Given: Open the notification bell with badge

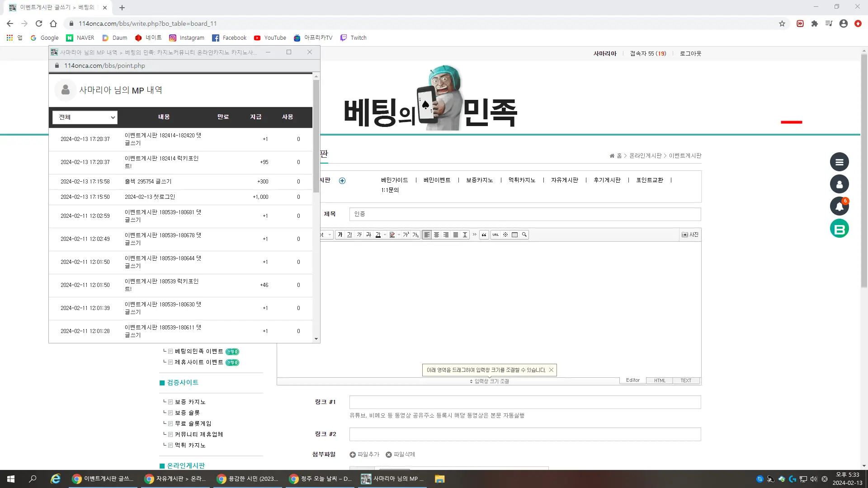Looking at the screenshot, I should (839, 206).
